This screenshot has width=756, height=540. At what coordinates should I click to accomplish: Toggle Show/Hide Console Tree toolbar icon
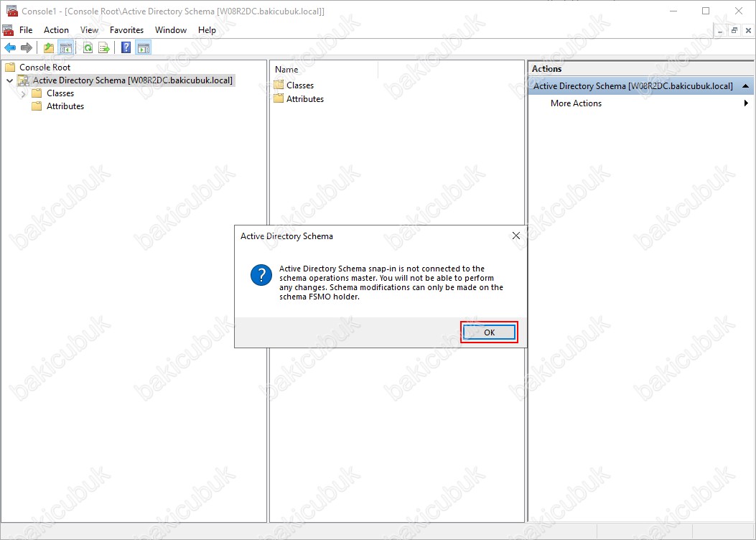coord(65,47)
